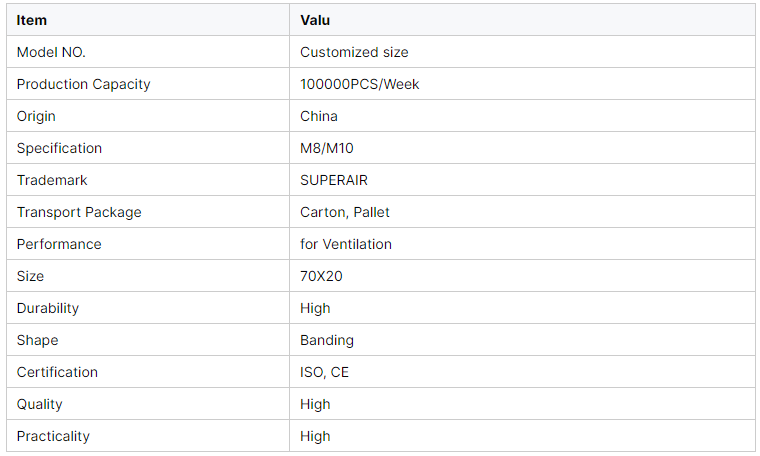Click the "Durability" row label
Screen dimensions: 760x456
(x=47, y=308)
